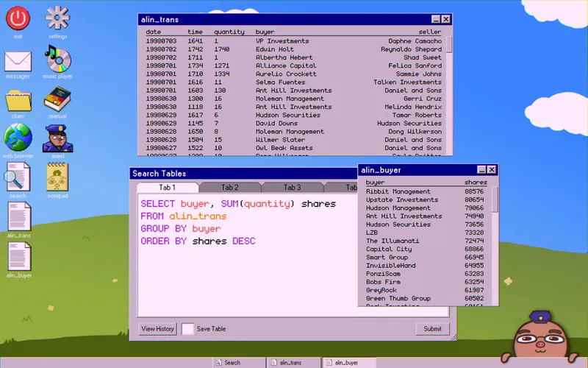Submit the SQL query
Image resolution: width=588 pixels, height=368 pixels.
click(432, 329)
